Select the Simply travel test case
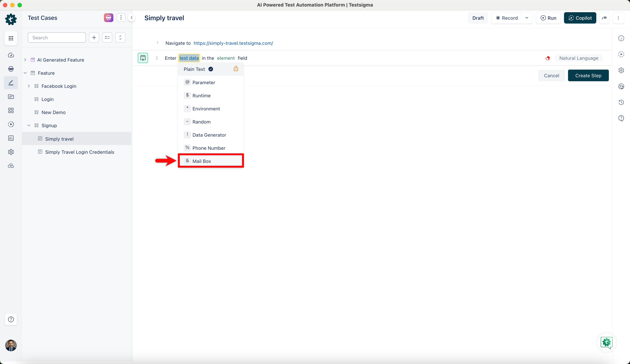The width and height of the screenshot is (630, 364). click(77, 139)
